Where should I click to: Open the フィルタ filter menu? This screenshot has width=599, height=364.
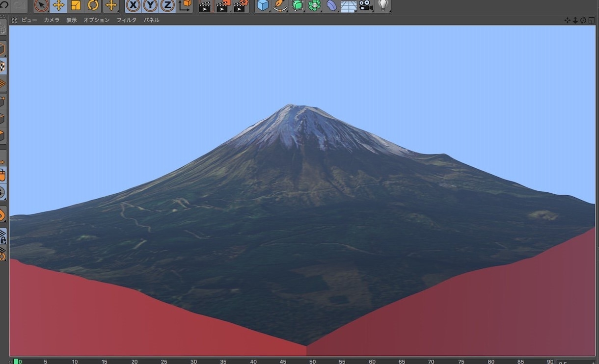[126, 20]
